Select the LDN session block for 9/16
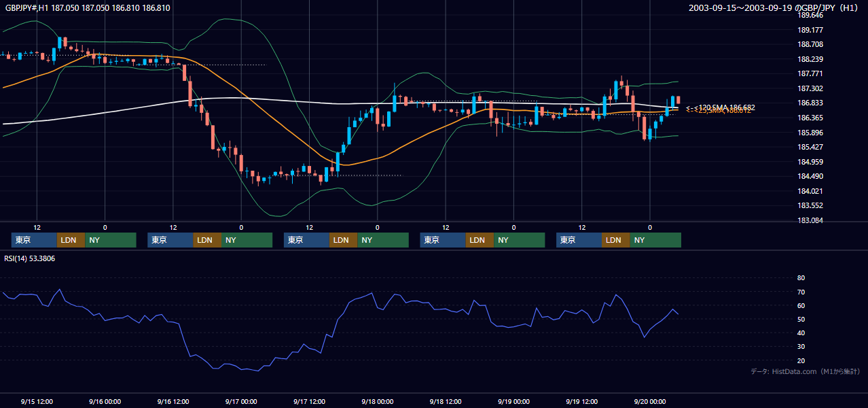Viewport: 868px width, 408px height. 207,240
